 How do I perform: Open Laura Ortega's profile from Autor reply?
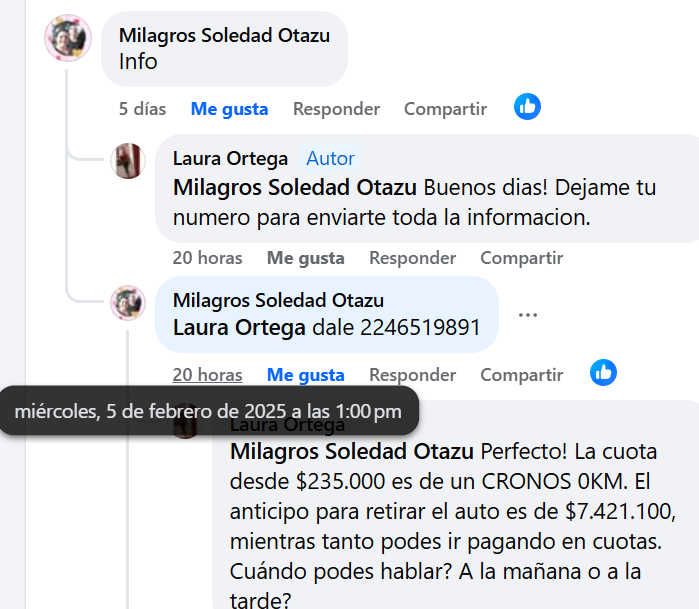(x=230, y=159)
